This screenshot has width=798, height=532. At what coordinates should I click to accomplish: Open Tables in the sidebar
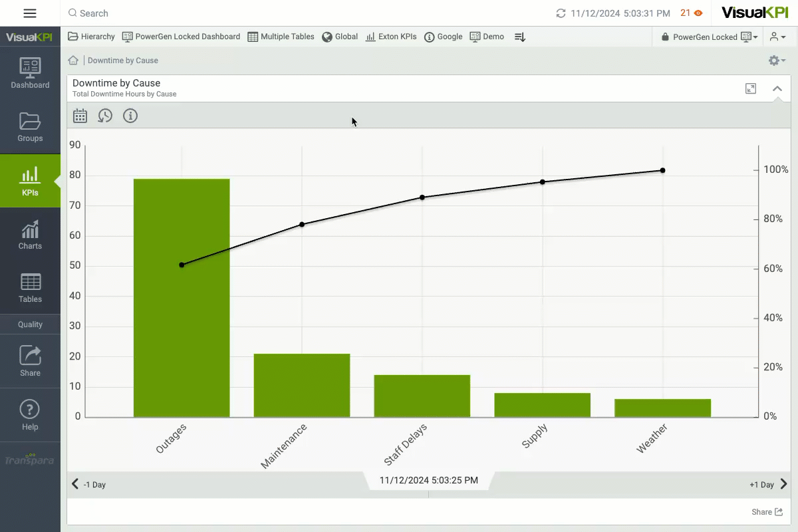click(x=30, y=288)
